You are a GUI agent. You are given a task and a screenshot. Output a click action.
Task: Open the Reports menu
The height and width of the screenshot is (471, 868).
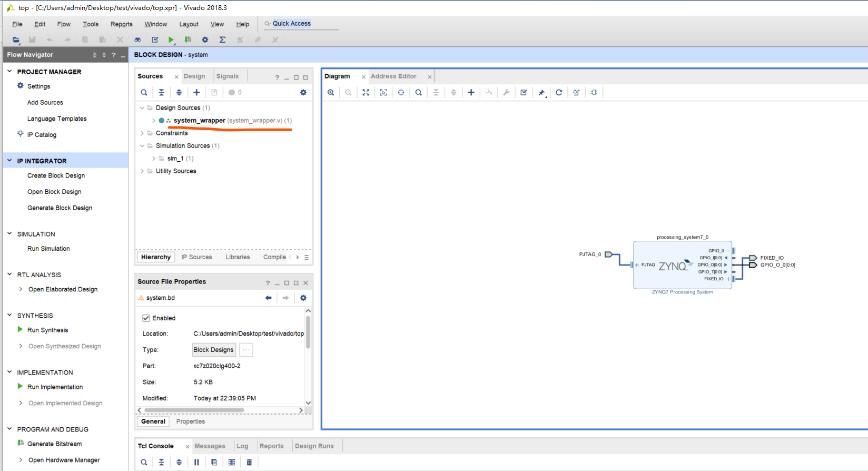[x=121, y=24]
